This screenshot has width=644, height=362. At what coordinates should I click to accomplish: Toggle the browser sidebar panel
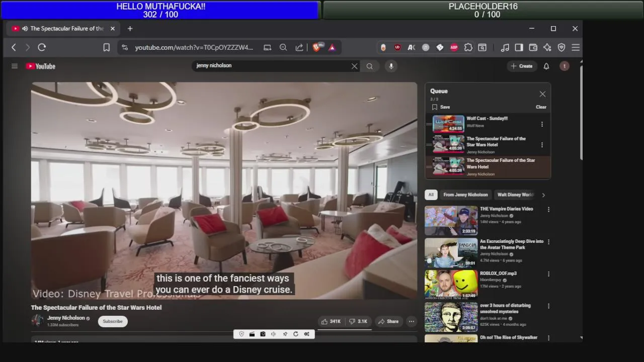click(x=519, y=47)
